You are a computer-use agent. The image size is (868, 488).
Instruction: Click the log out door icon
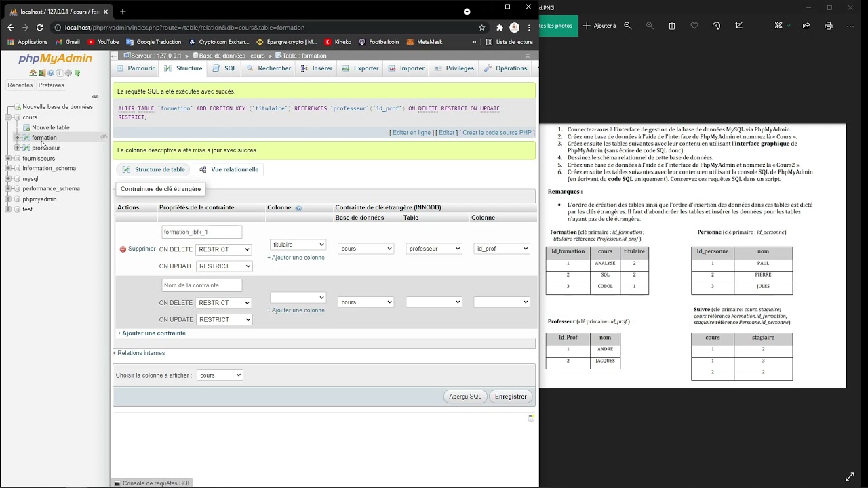point(42,73)
